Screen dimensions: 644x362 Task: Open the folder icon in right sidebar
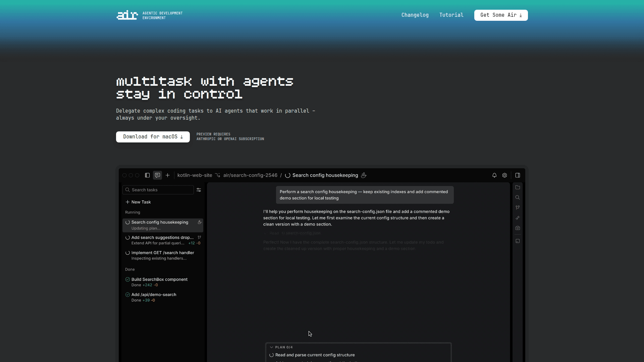[518, 187]
